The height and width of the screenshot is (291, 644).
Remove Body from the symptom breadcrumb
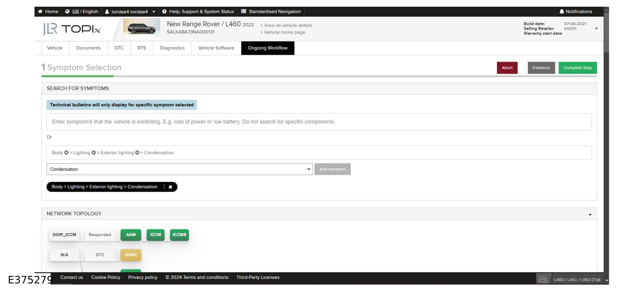point(66,153)
